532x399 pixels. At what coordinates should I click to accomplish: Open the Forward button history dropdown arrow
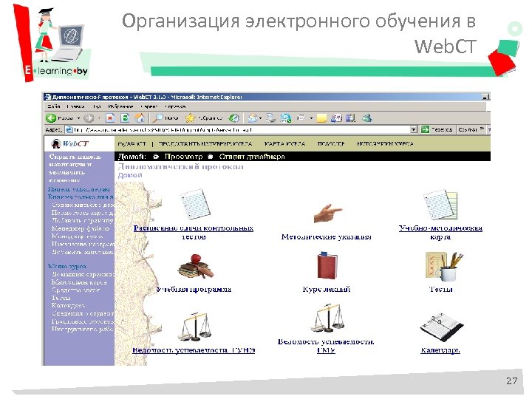(99, 118)
